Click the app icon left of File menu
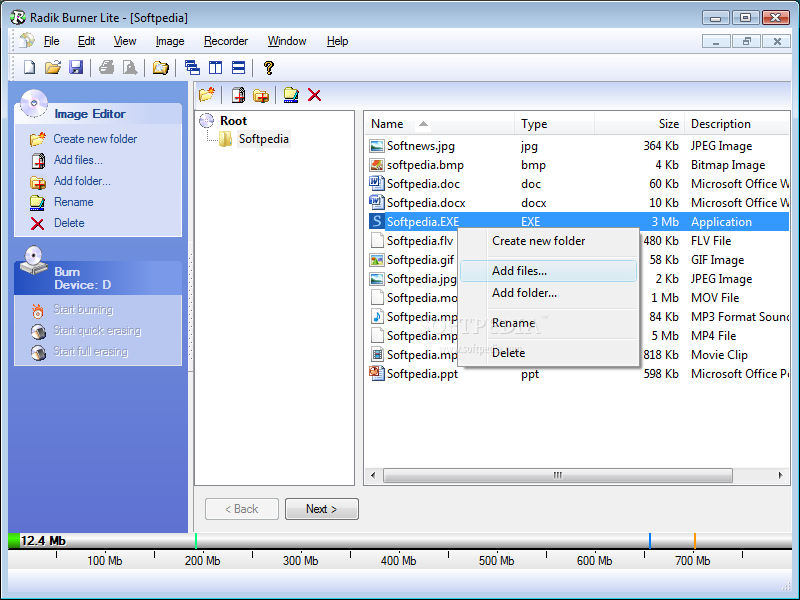 [x=27, y=41]
